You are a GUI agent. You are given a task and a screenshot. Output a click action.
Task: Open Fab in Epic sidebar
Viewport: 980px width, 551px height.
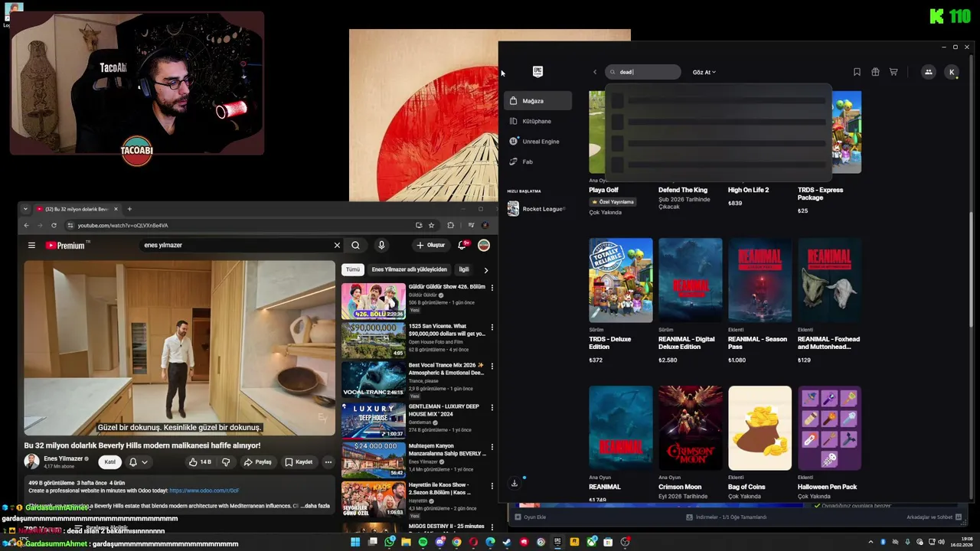pyautogui.click(x=537, y=161)
